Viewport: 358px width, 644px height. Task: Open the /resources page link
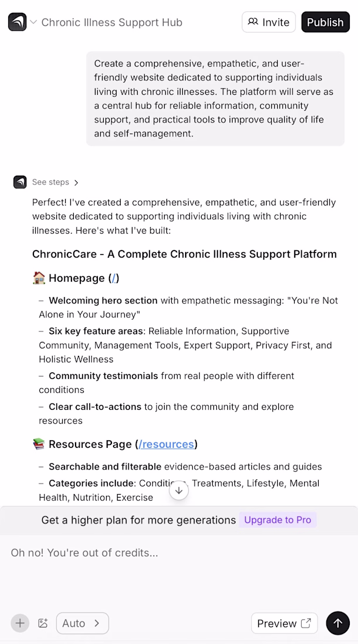pos(166,444)
